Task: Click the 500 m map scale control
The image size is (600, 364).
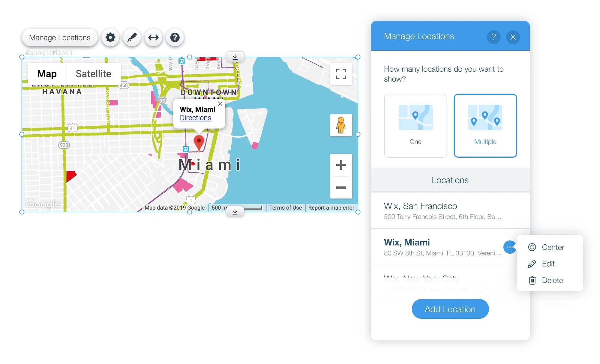Action: [237, 208]
